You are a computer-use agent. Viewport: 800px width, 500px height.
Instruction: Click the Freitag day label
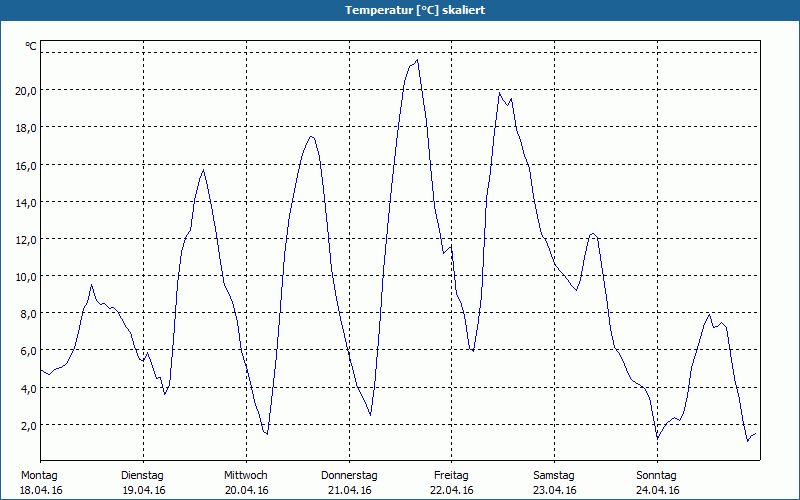452,476
